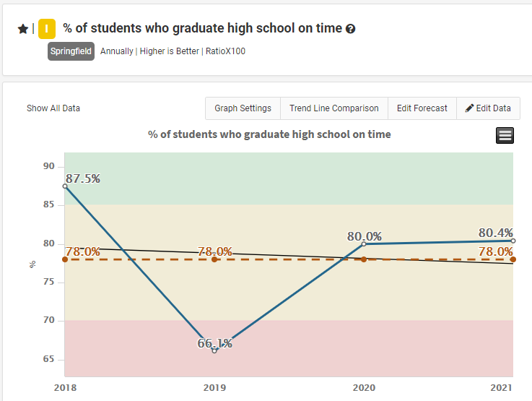Click the 2018 target marker at 78.0%
Image resolution: width=532 pixels, height=401 pixels.
click(x=65, y=259)
